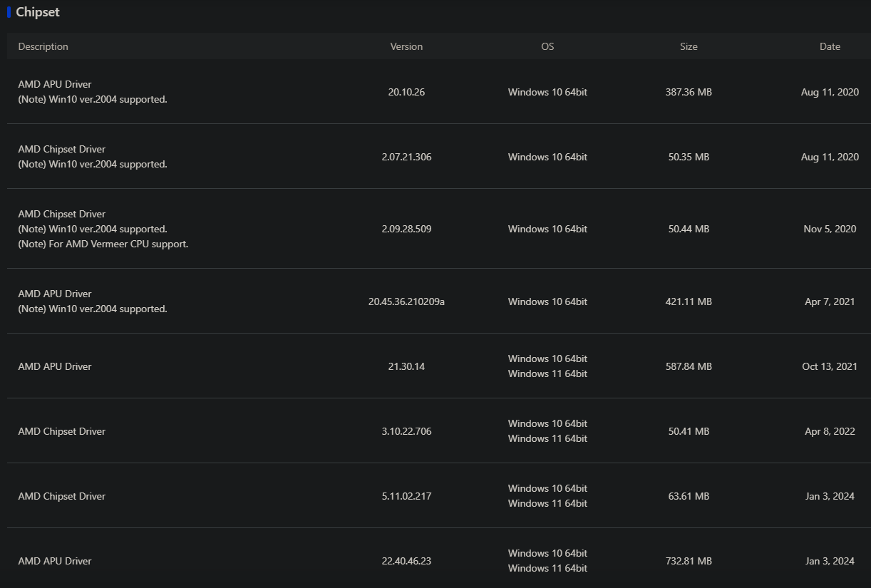Click Jan 3, 2024 date in the 5.11.02.217 row

coord(830,496)
